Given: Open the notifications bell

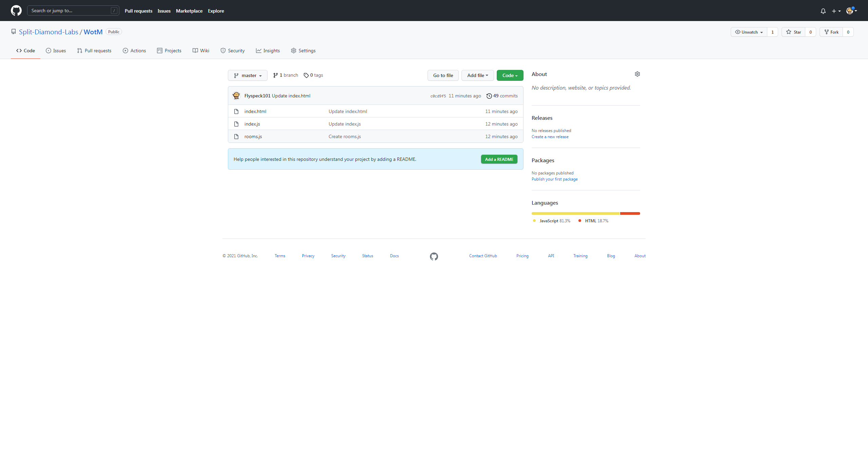Looking at the screenshot, I should (x=823, y=11).
